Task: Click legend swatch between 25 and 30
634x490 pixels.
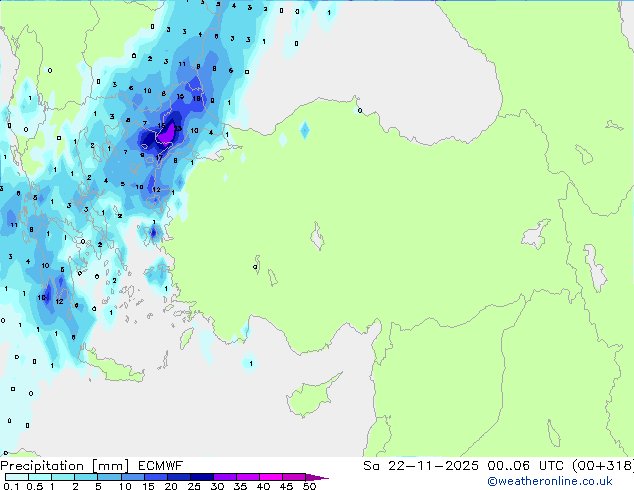Action: [x=202, y=477]
